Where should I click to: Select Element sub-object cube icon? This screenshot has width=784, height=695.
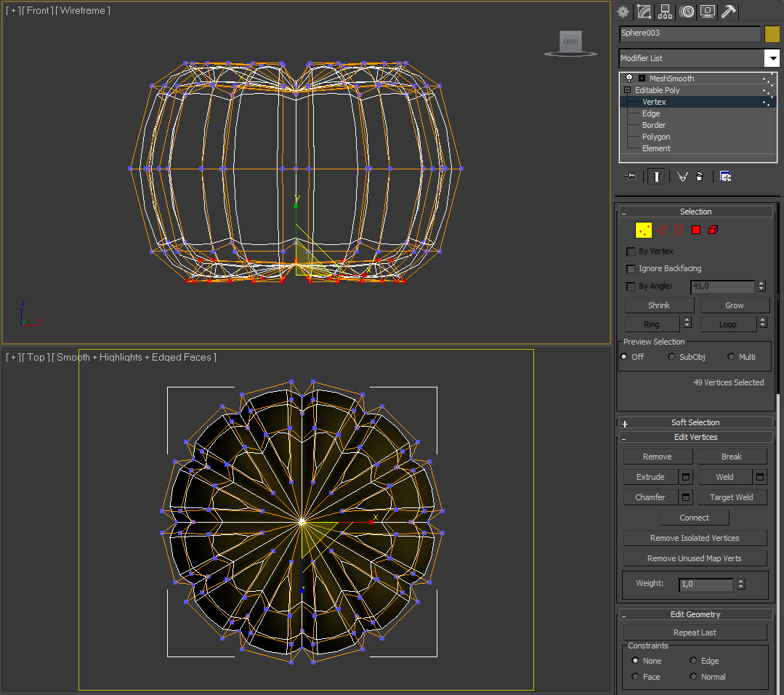click(713, 230)
